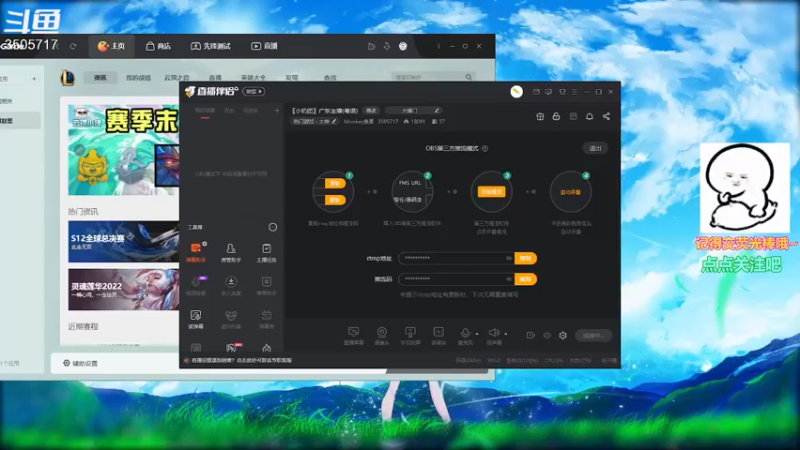Click the orange button in step 3 circle
800x450 pixels.
click(491, 192)
